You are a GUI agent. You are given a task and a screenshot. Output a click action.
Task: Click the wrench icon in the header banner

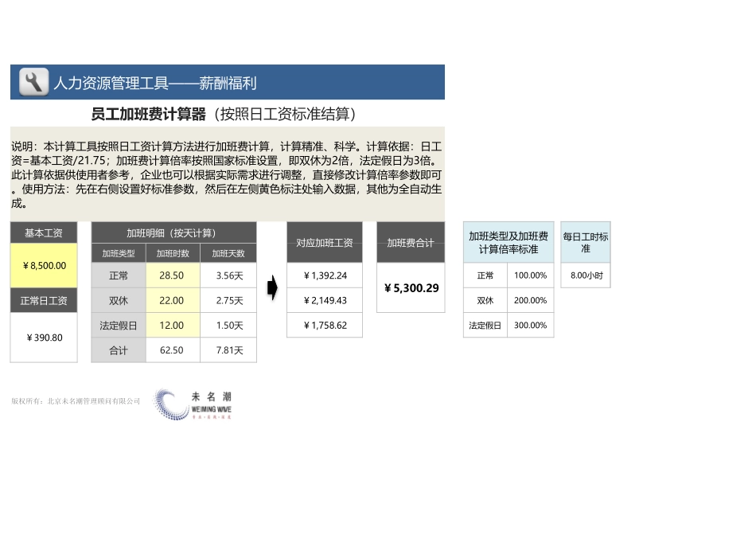(x=32, y=81)
